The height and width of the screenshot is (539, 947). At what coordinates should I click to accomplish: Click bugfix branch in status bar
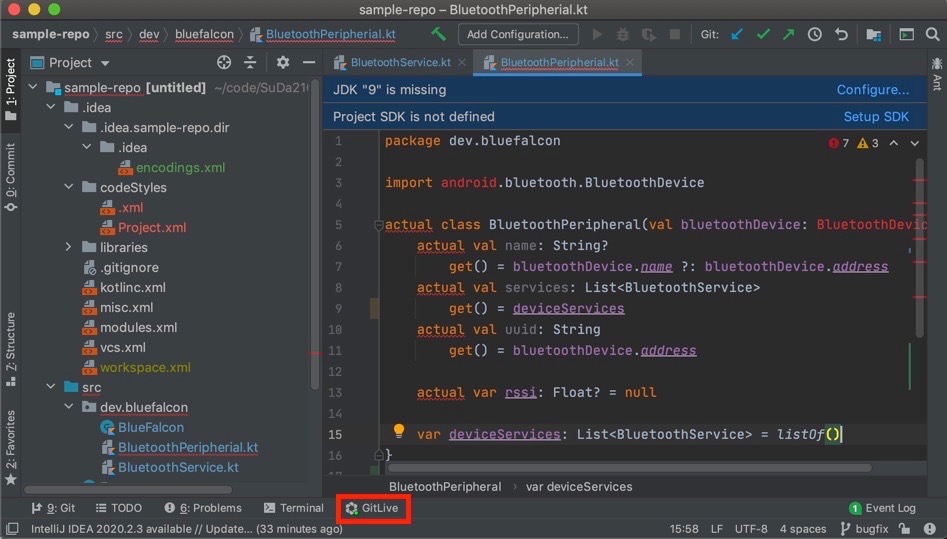pos(864,529)
